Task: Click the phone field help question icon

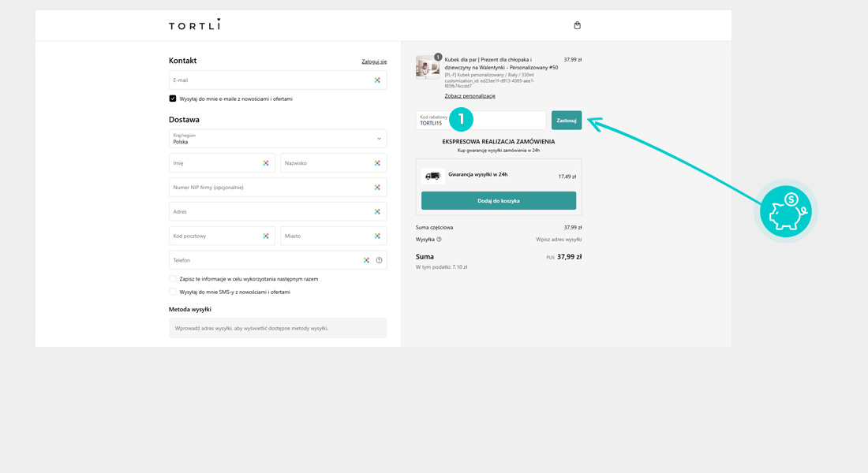Action: click(x=380, y=260)
